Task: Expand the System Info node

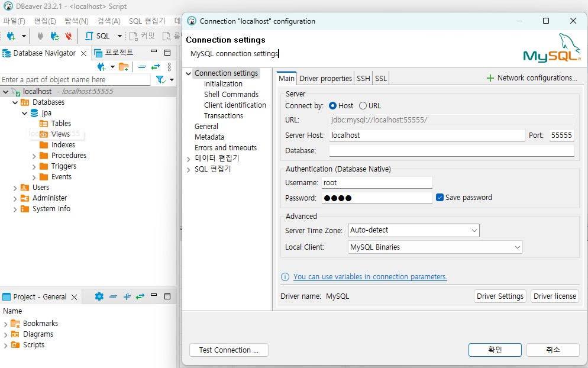Action: click(15, 209)
